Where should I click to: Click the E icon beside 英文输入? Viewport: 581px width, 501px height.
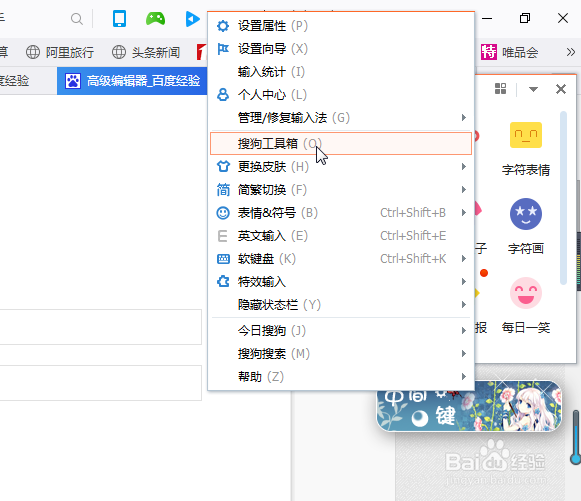point(222,236)
